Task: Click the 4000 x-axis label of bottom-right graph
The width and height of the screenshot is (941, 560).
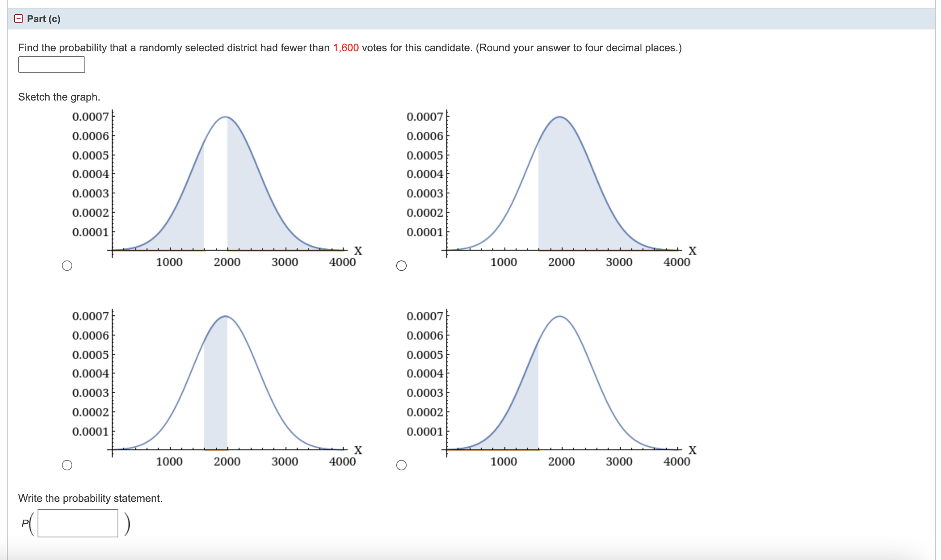Action: 676,461
